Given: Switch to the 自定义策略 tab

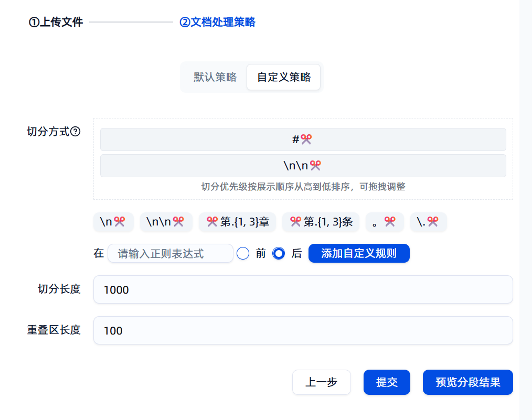Looking at the screenshot, I should (283, 77).
